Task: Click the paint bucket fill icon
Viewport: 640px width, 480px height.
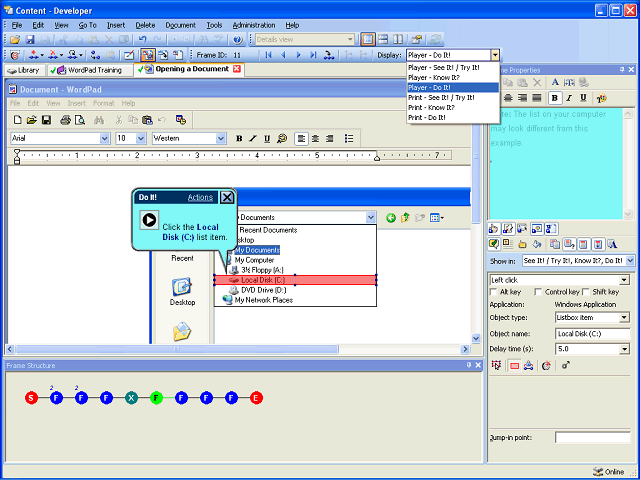Action: point(537,244)
